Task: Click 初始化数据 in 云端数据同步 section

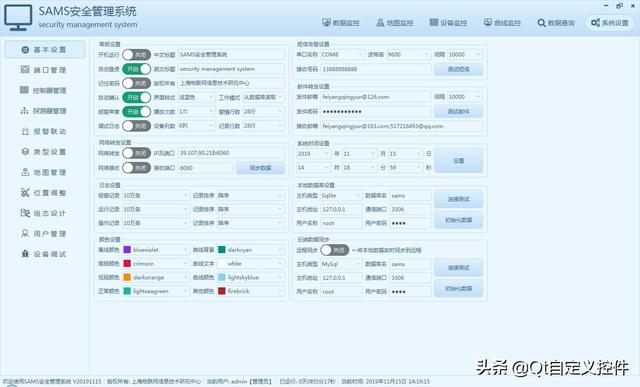Action: tap(459, 288)
